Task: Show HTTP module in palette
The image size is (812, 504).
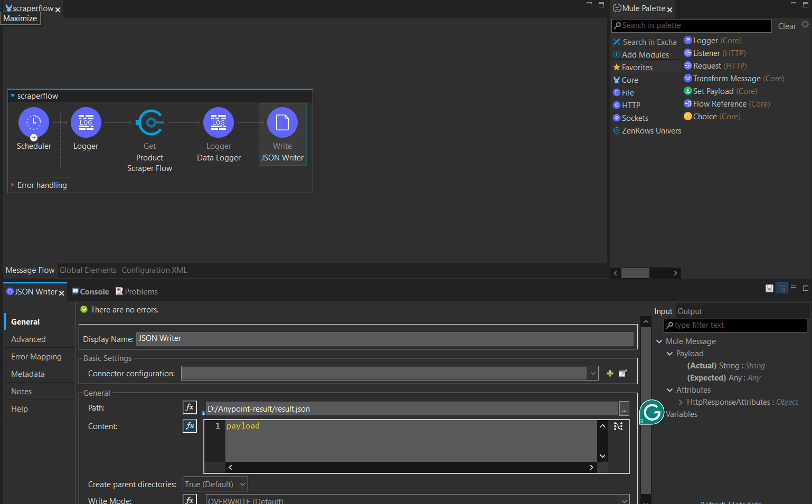Action: tap(627, 106)
